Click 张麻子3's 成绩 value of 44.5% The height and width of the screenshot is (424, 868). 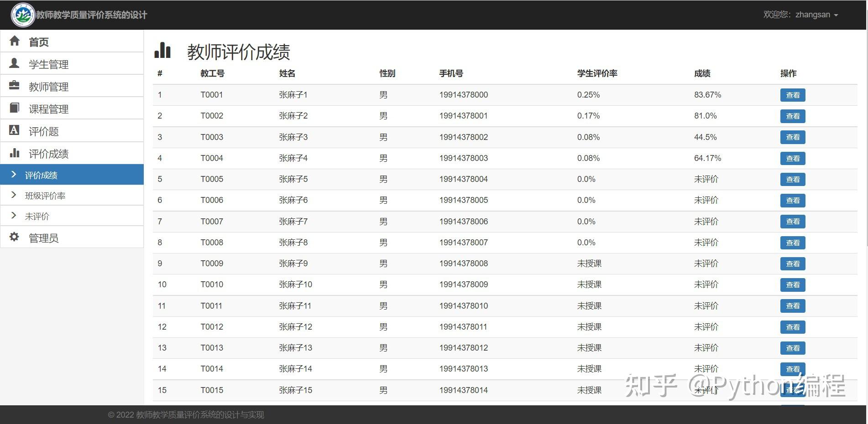tap(706, 137)
